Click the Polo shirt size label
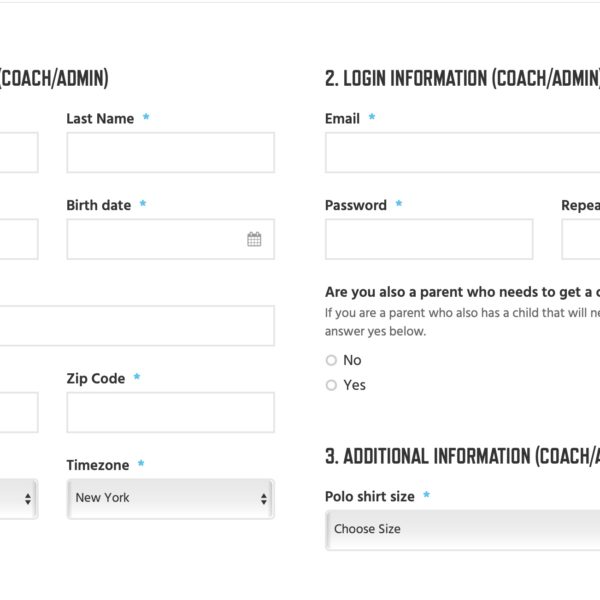Viewport: 600px width, 600px height. (370, 496)
